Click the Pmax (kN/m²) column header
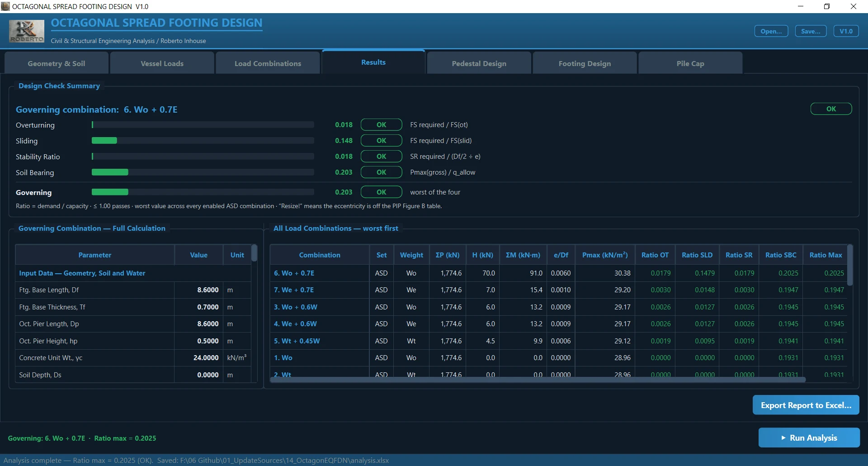Viewport: 868px width, 466px height. (605, 255)
